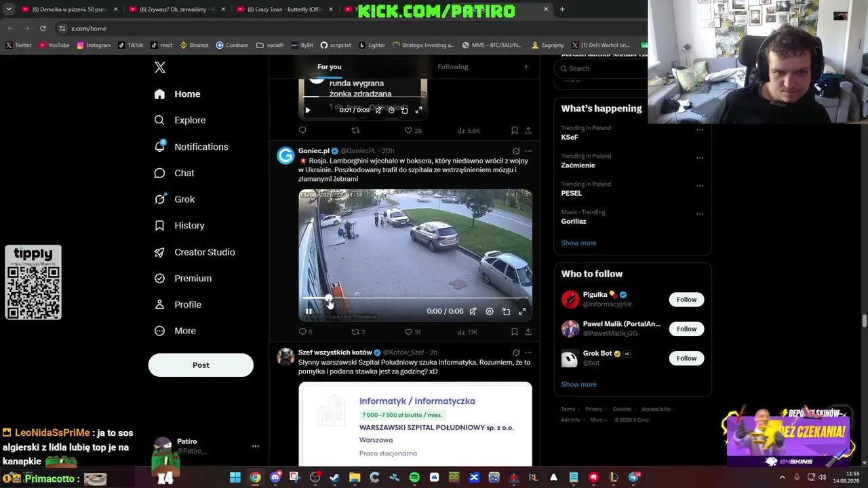Open the Windows Start menu
868x488 pixels.
[x=235, y=478]
